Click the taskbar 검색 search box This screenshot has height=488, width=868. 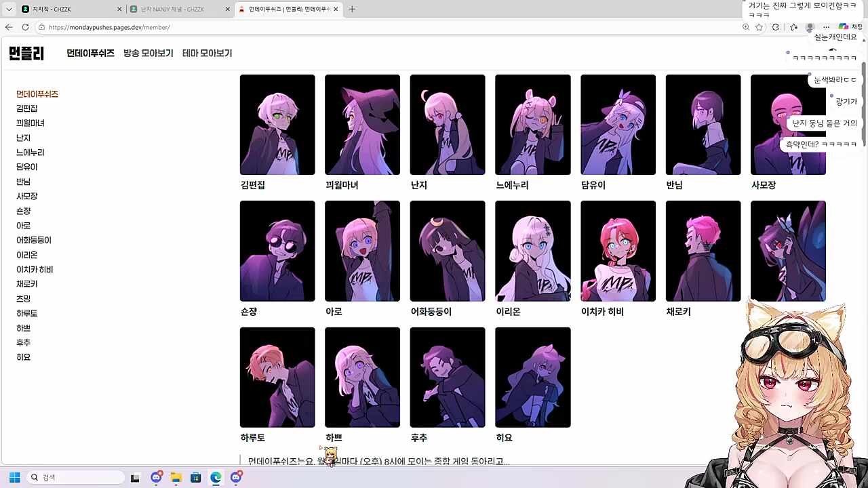click(x=75, y=477)
